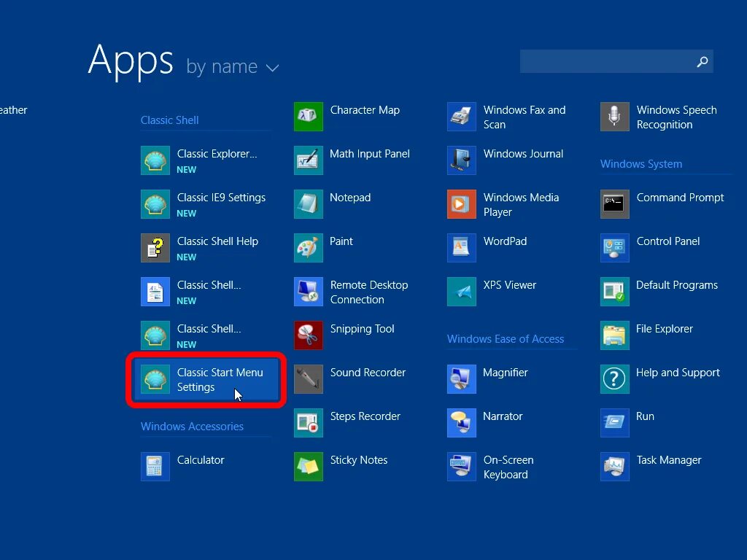This screenshot has height=560, width=747.
Task: Click the search magnifier button
Action: 703,61
